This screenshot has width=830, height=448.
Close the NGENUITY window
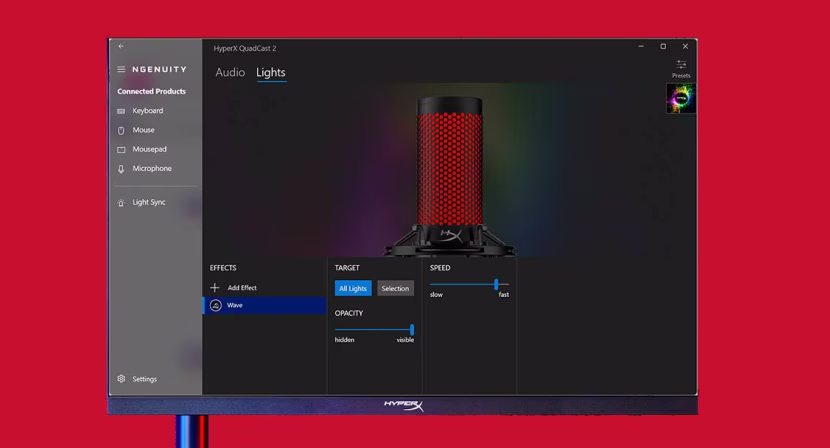685,47
